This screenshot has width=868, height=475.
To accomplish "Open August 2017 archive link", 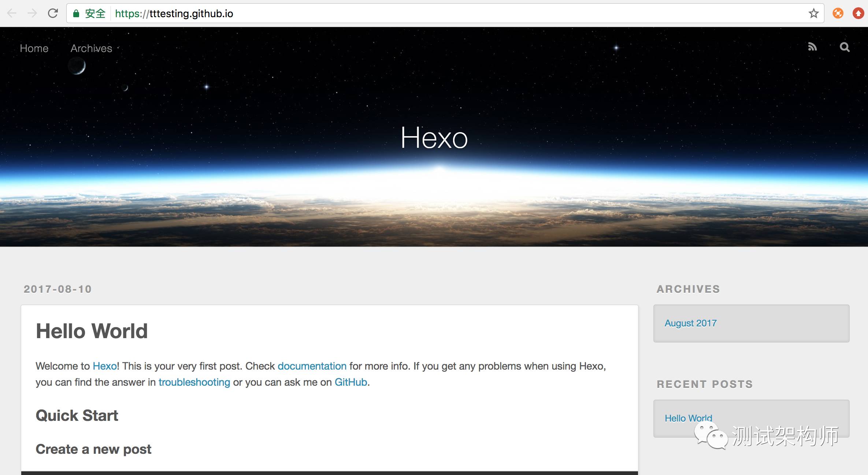I will pyautogui.click(x=690, y=323).
